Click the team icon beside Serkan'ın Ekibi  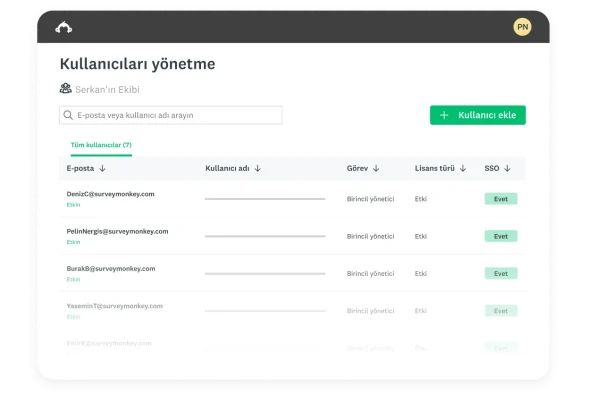[65, 89]
